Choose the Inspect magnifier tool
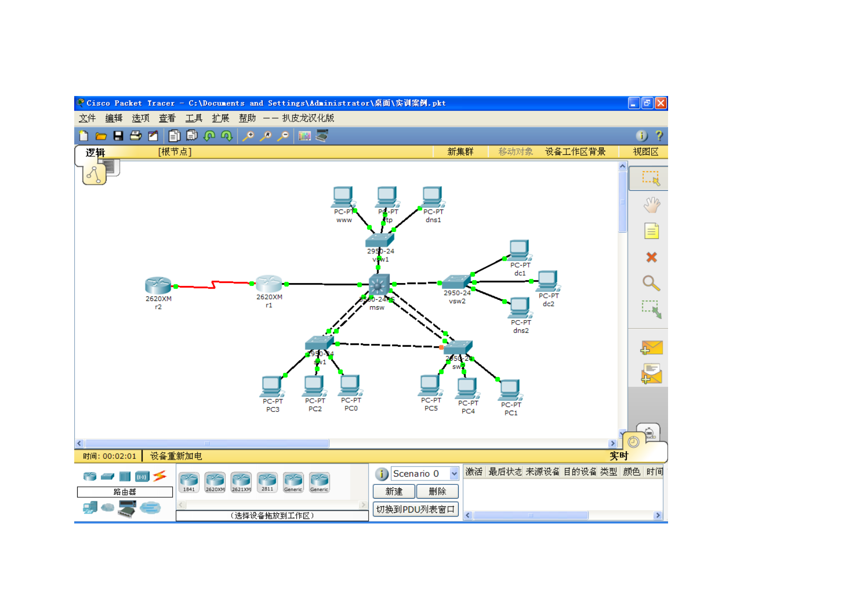The width and height of the screenshot is (868, 614). point(651,283)
